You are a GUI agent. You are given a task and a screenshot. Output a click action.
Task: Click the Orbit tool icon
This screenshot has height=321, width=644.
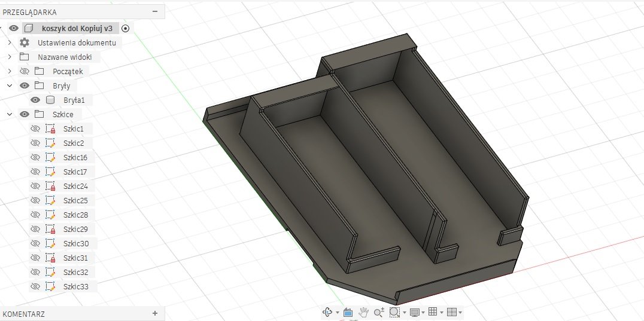[x=327, y=312]
